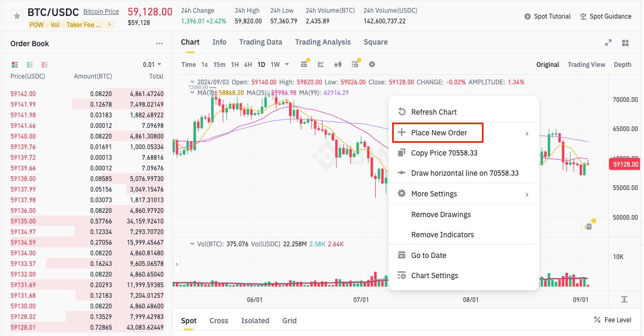Choose Remove Indicators from the context menu
The height and width of the screenshot is (336, 644).
[x=464, y=235]
